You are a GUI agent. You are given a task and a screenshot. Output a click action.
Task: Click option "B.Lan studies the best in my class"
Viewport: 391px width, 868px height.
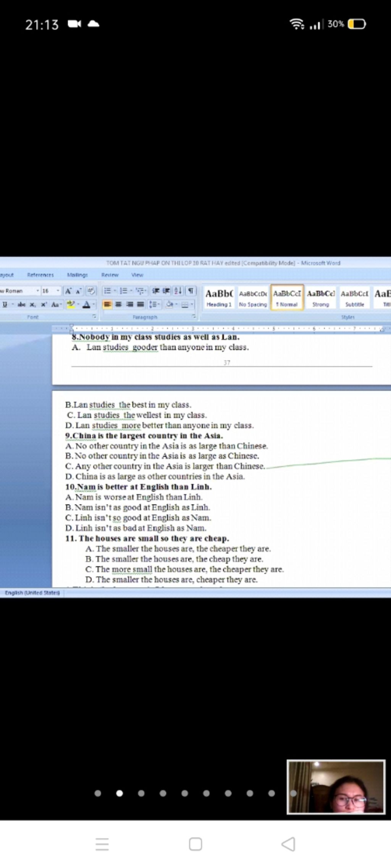[x=128, y=405]
